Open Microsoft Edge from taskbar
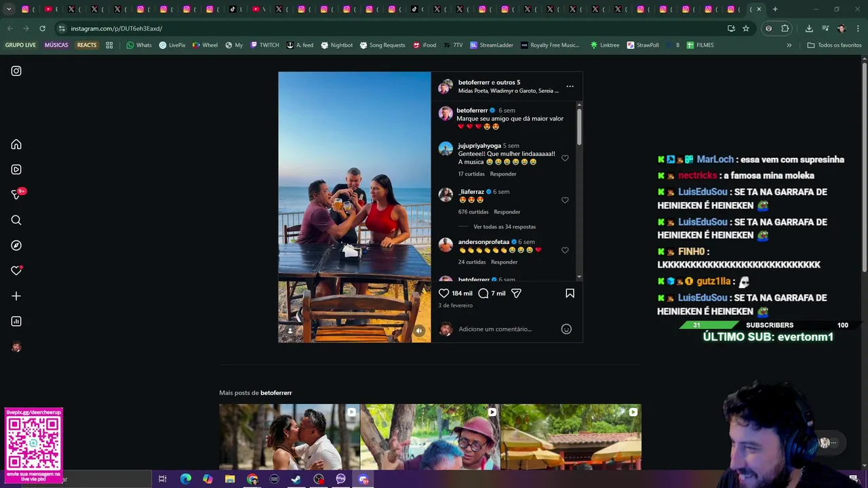 185,479
